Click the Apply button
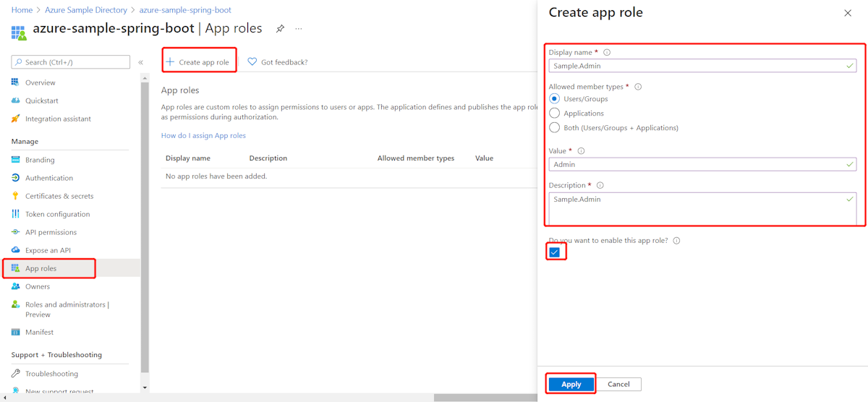The image size is (868, 402). coord(571,384)
